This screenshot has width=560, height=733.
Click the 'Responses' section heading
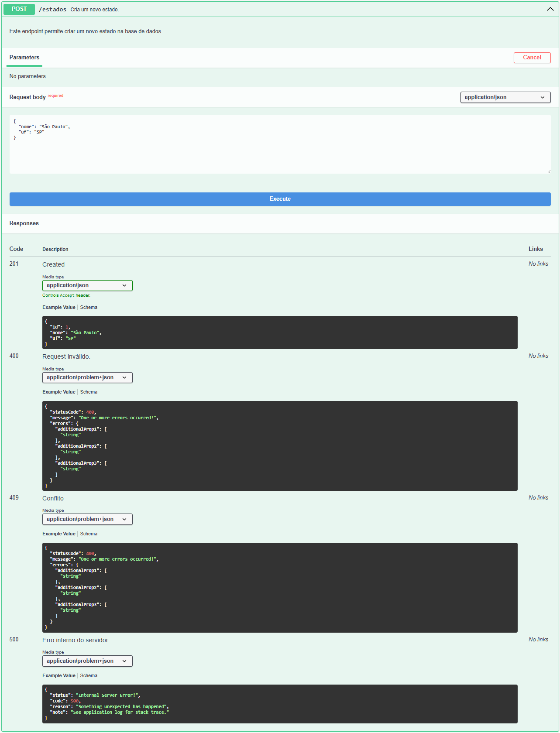tap(24, 223)
